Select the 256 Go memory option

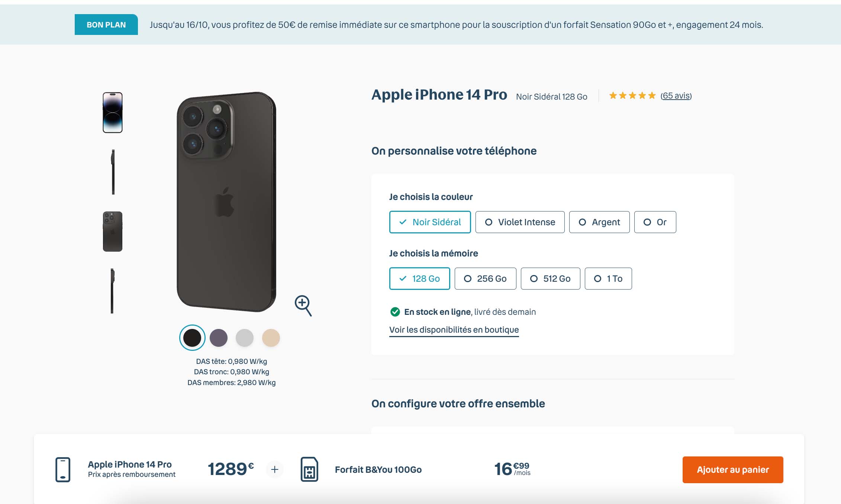click(485, 278)
